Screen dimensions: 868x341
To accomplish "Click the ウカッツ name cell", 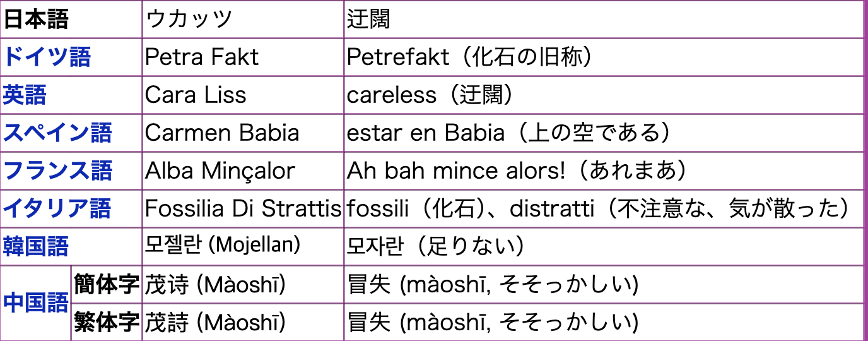I will point(189,20).
